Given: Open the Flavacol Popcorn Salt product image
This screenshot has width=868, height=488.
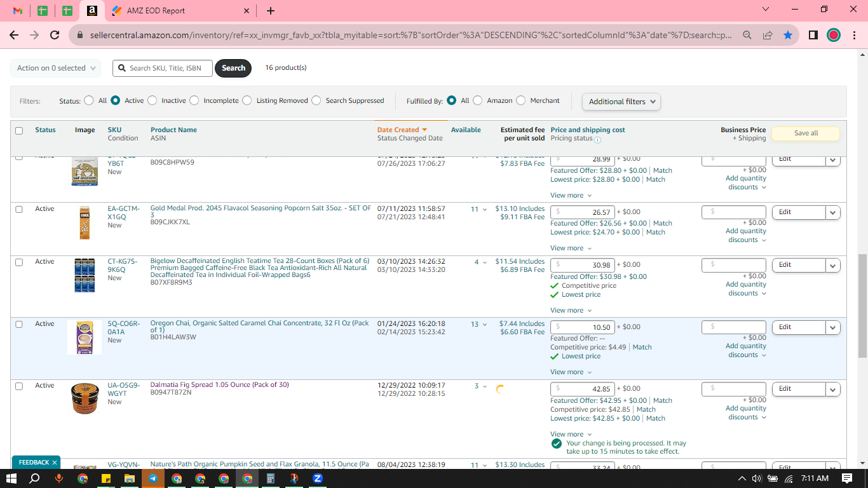Looking at the screenshot, I should [85, 222].
